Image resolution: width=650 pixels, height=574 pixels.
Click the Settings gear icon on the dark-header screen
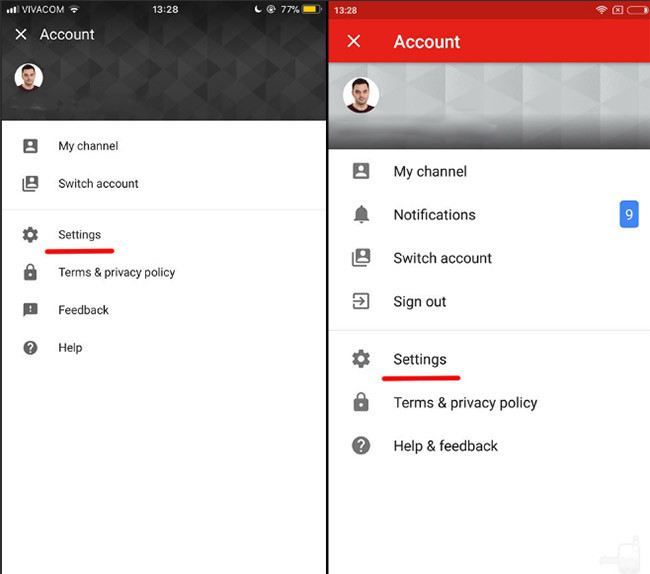click(x=30, y=235)
